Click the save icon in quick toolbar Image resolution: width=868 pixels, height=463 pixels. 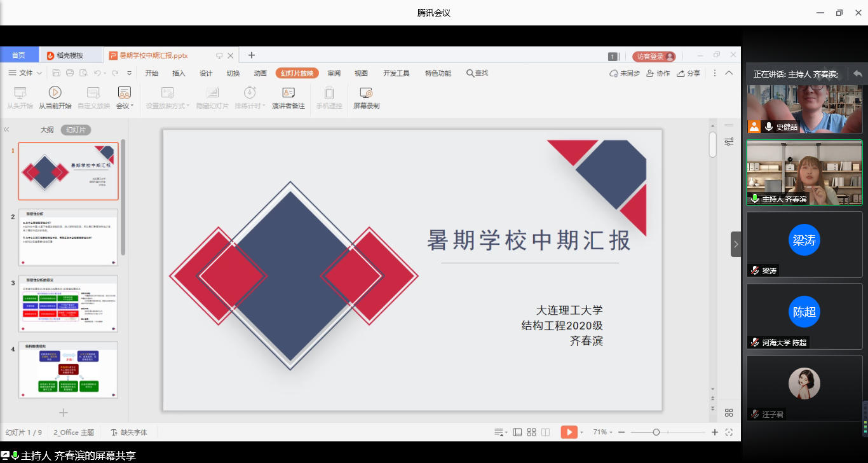click(57, 73)
